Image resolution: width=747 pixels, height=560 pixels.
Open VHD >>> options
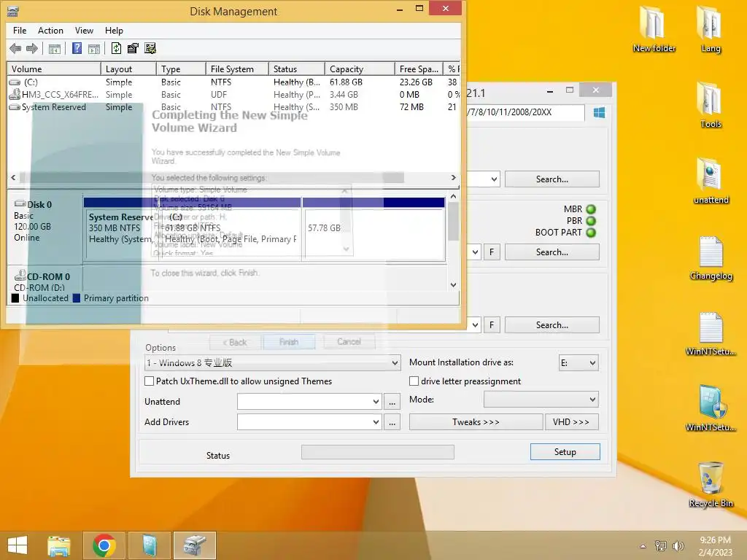coord(571,422)
